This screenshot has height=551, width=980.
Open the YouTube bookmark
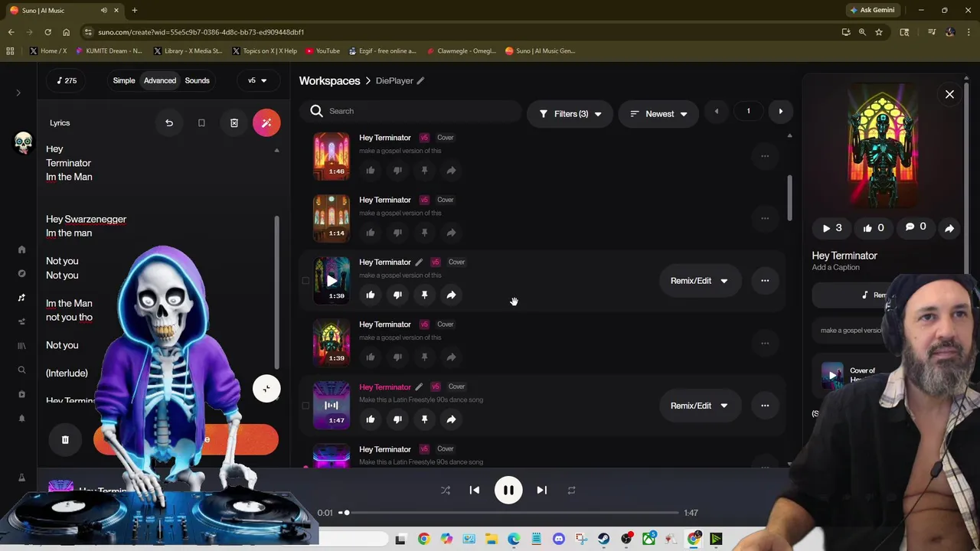tap(322, 51)
